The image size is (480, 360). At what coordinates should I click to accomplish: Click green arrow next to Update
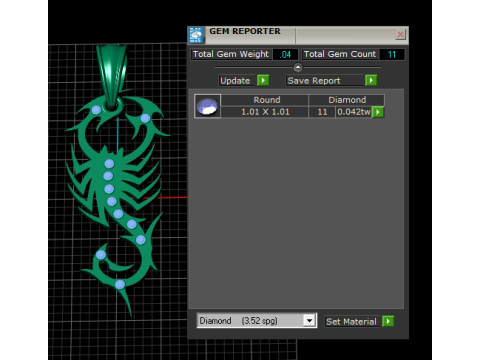click(x=263, y=80)
